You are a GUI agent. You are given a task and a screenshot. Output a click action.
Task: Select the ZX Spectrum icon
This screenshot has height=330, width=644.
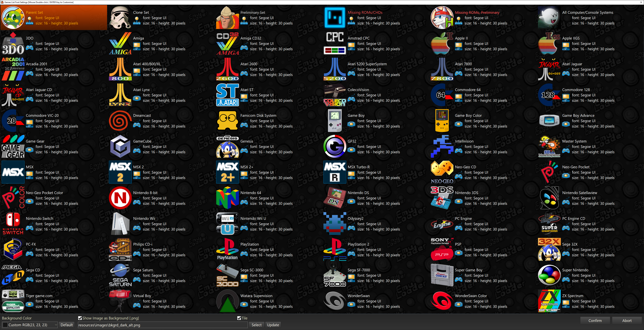pos(549,301)
